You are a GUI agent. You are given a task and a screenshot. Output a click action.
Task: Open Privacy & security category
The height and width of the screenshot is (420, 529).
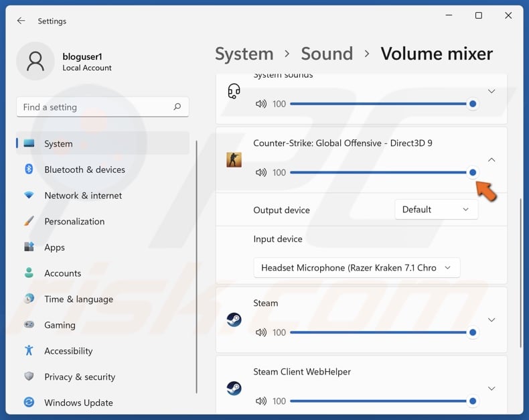[x=102, y=376]
